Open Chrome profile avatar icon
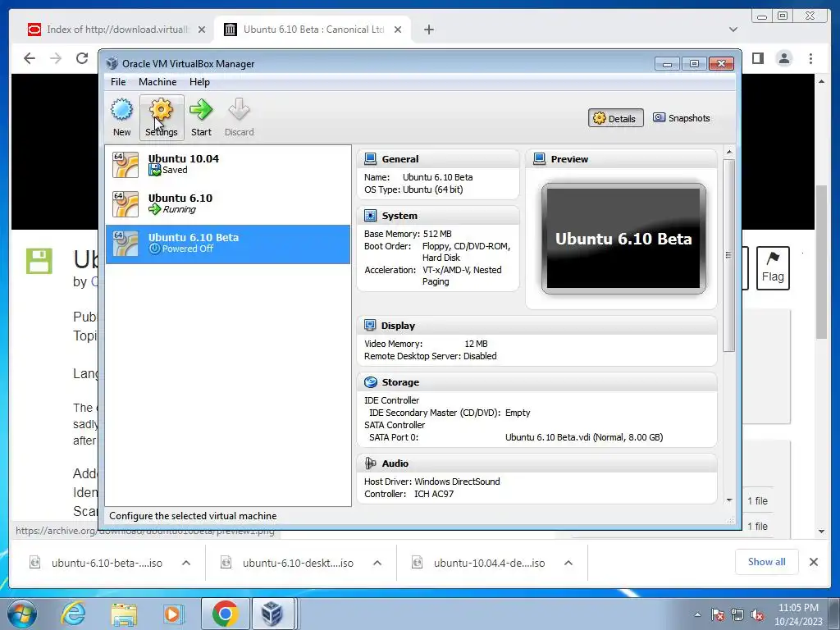Viewport: 840px width, 630px height. point(784,58)
